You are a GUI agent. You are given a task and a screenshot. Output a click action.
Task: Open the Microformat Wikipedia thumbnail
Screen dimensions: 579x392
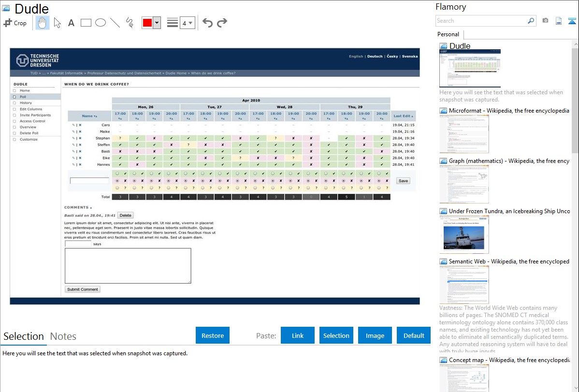(x=464, y=134)
